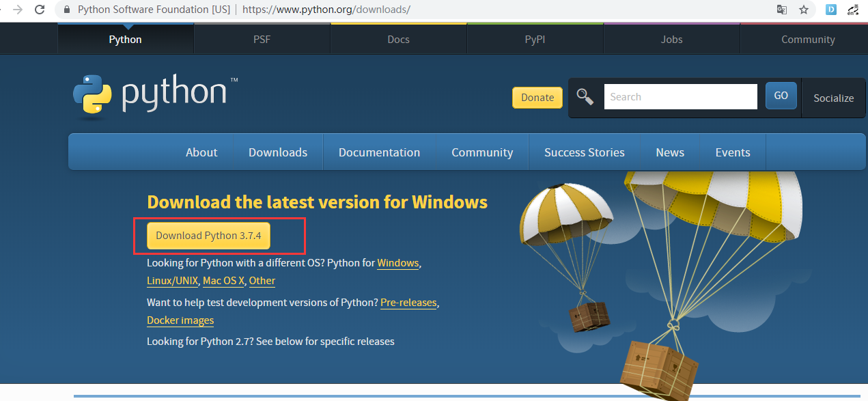This screenshot has height=401, width=868.
Task: Switch to the Jobs top tab
Action: [x=672, y=40]
